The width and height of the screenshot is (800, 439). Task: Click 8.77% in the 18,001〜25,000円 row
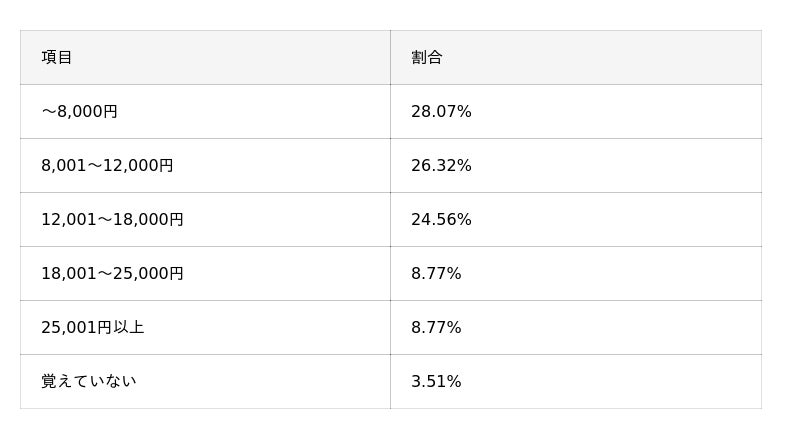tap(436, 274)
